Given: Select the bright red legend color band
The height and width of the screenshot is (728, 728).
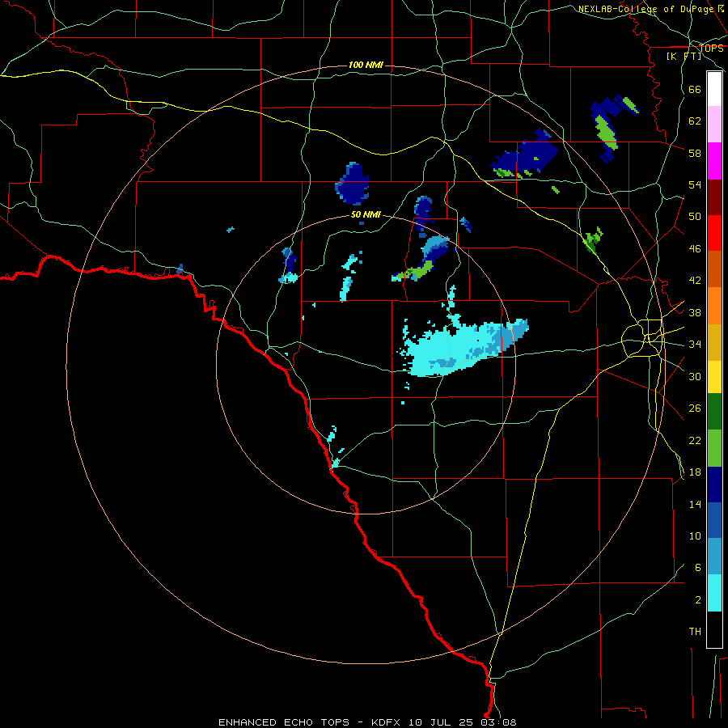Looking at the screenshot, I should click(714, 233).
